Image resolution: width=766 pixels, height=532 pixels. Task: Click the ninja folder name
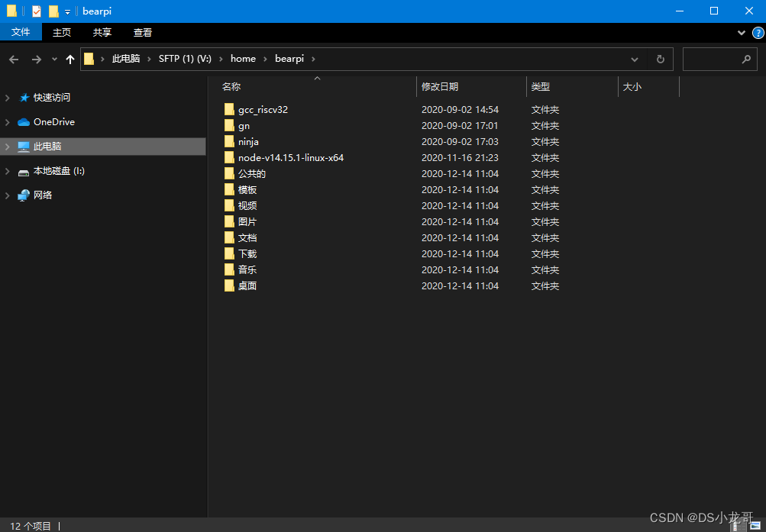(x=248, y=142)
